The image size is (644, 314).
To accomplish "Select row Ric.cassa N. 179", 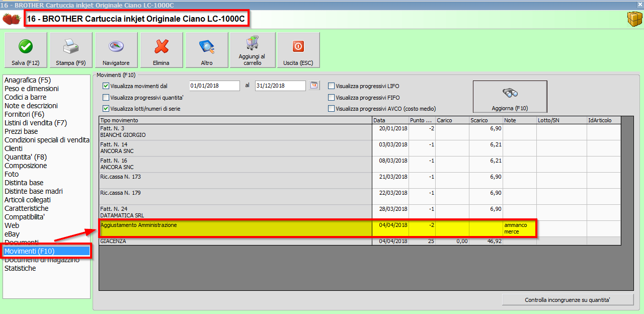I will click(360, 196).
